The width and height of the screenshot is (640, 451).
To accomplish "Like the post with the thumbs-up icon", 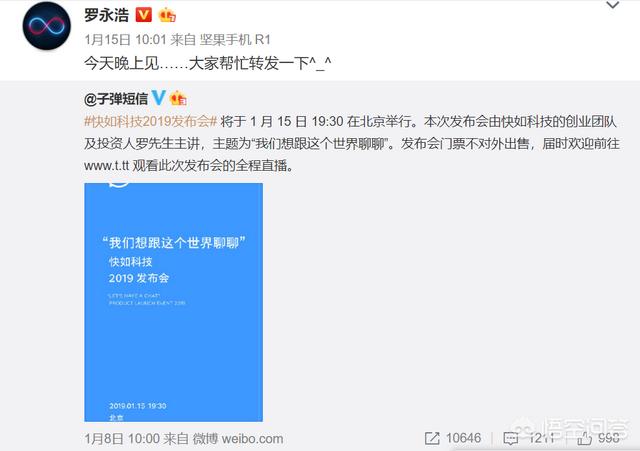I will pos(584,438).
